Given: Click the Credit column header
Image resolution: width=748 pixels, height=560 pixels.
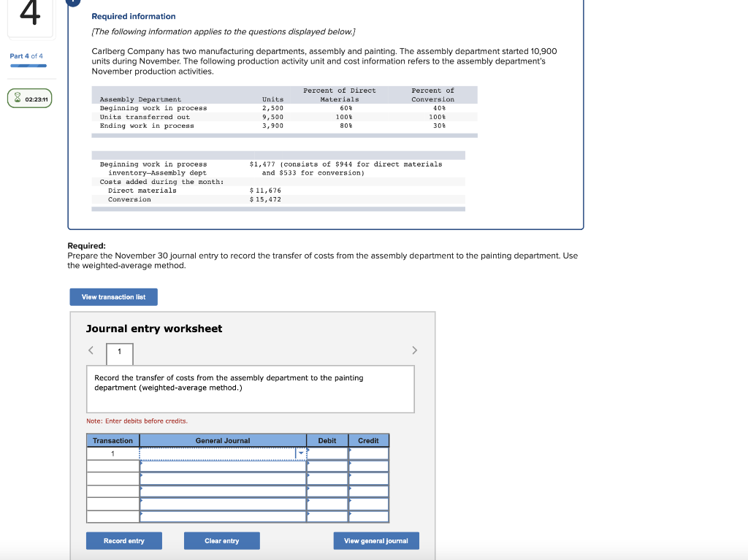Looking at the screenshot, I should coord(369,440).
